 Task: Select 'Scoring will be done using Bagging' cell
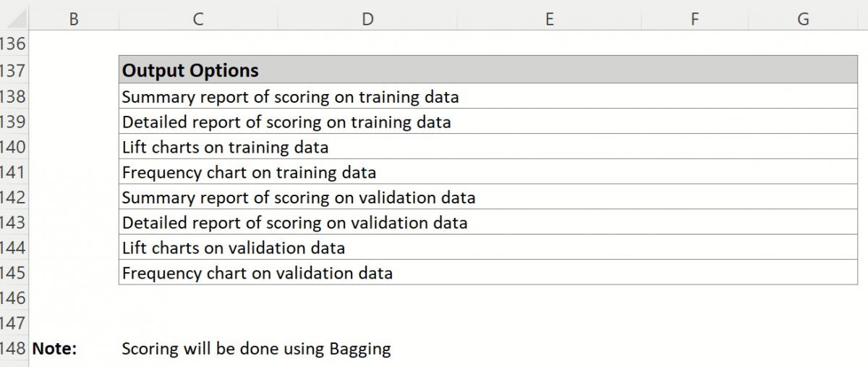(256, 349)
